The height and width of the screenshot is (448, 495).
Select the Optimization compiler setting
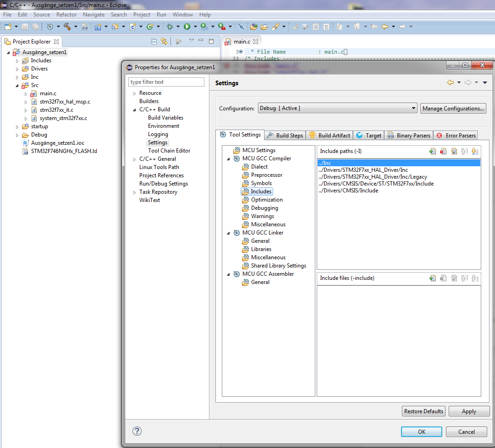267,200
